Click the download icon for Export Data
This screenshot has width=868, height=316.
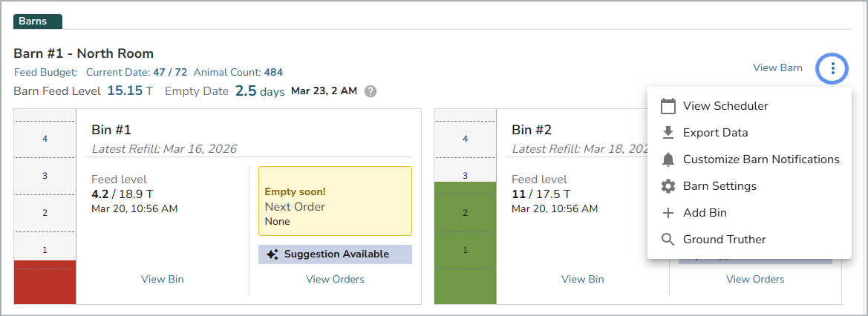click(668, 133)
